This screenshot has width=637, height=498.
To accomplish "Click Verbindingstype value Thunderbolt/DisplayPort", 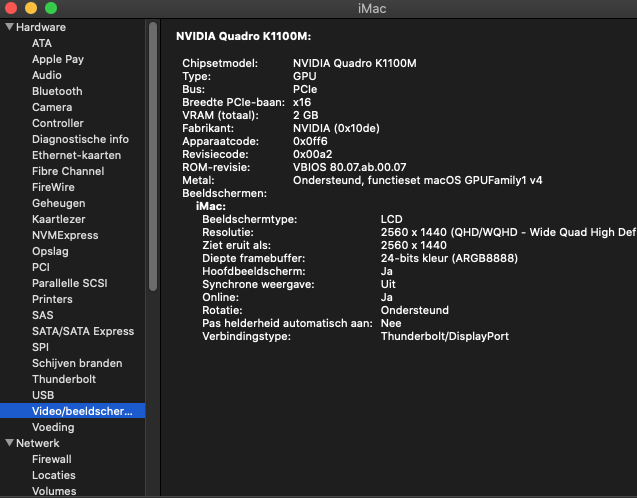I will click(x=444, y=336).
